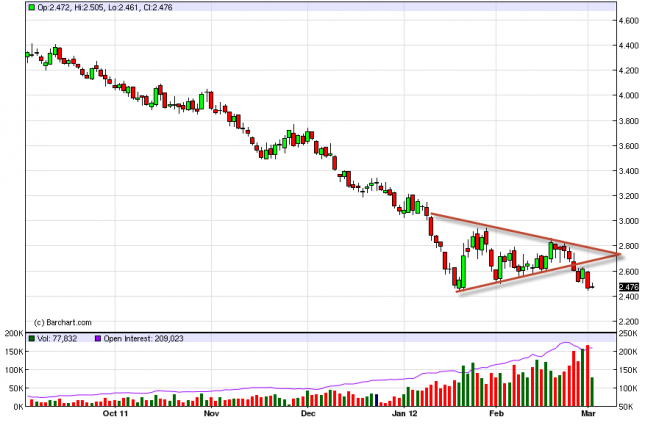Click the 'Dec' date axis label
Viewport: 645px width, 428px height.
[308, 414]
